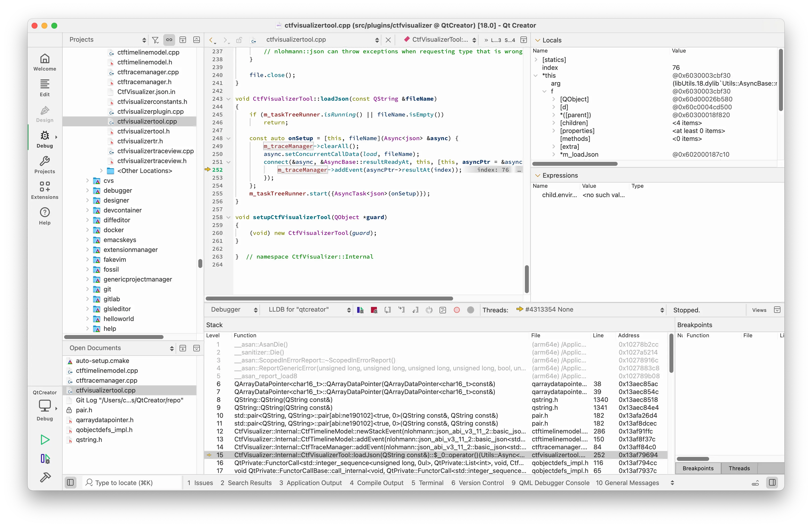Click the Continue debugging icon

tap(360, 310)
